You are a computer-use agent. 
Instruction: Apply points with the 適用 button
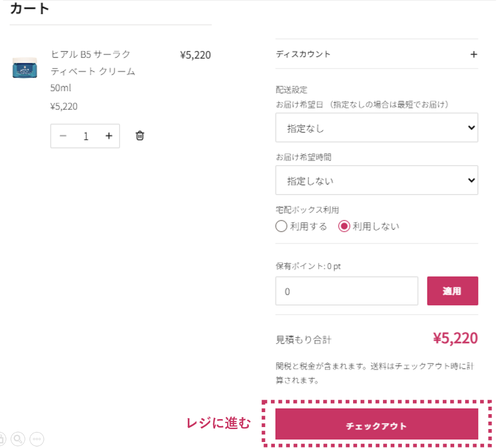pyautogui.click(x=452, y=291)
